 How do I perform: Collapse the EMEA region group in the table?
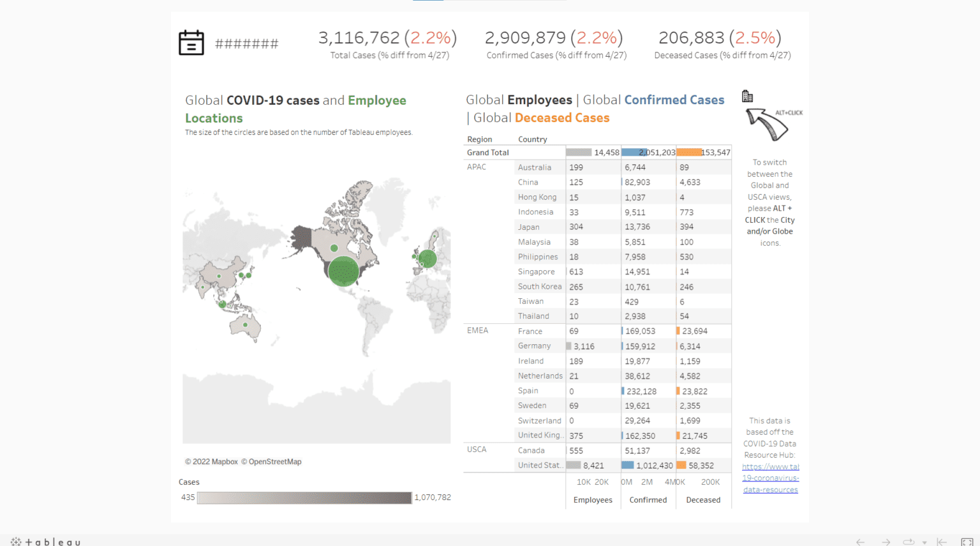click(477, 330)
